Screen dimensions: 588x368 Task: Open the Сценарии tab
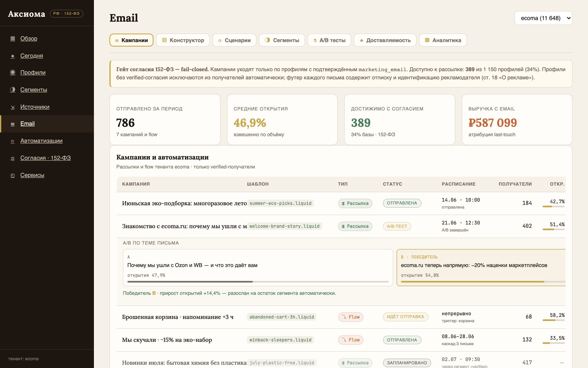tap(234, 40)
